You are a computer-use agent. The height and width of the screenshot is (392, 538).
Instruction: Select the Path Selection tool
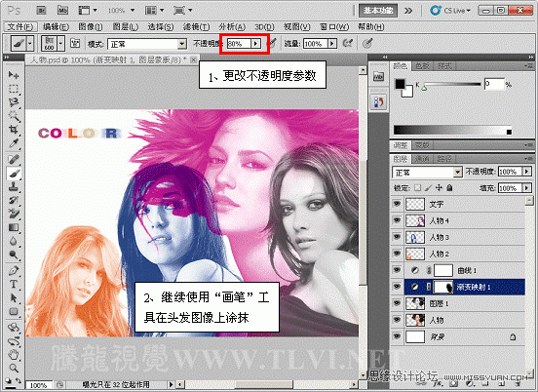(x=14, y=298)
